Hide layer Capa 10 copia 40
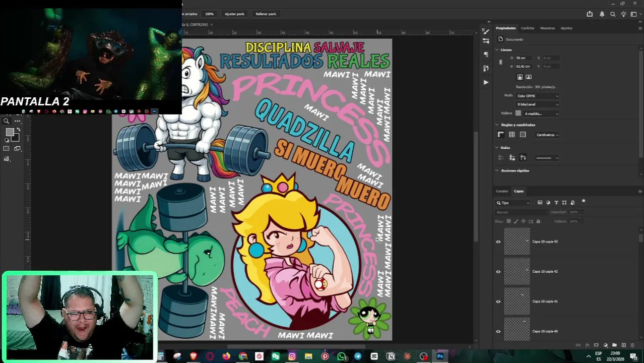This screenshot has height=363, width=644. (x=498, y=331)
